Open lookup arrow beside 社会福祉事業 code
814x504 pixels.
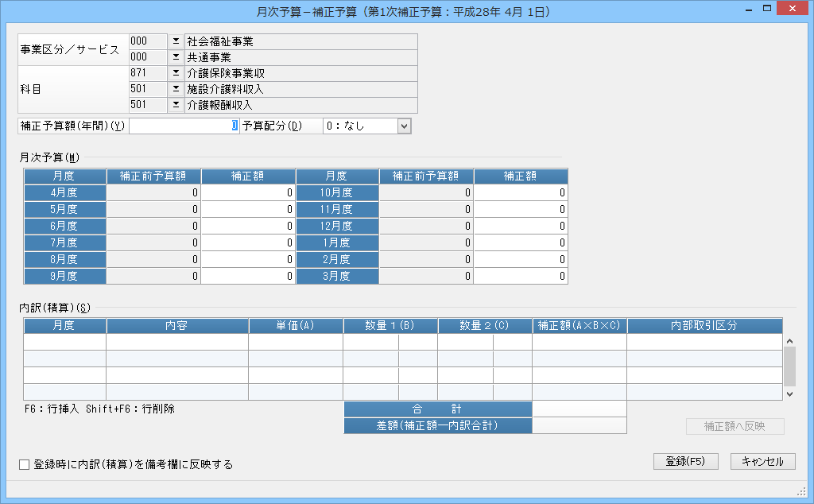(176, 41)
